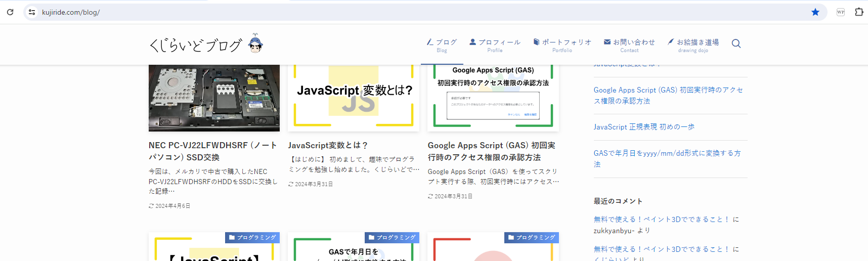This screenshot has width=868, height=261.
Task: Click the excerpt 【はじめに】 初めまして
Action: tap(354, 164)
